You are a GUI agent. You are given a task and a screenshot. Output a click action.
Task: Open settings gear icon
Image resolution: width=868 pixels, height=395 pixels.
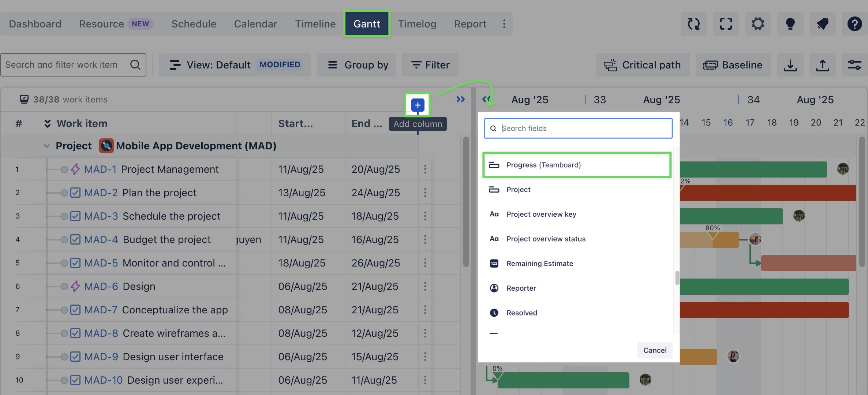coord(758,24)
